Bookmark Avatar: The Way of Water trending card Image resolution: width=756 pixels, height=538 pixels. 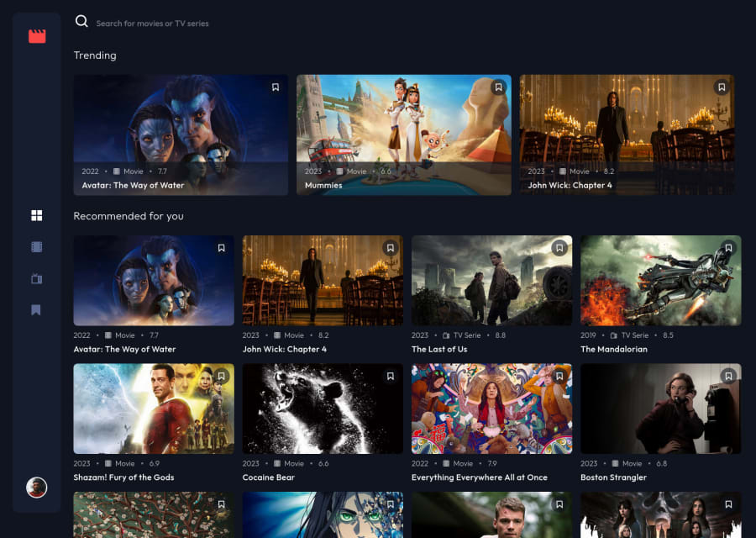[276, 87]
